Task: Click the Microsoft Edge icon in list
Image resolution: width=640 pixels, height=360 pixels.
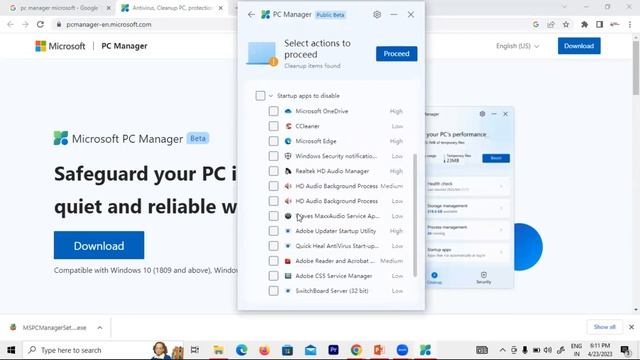Action: pyautogui.click(x=288, y=141)
